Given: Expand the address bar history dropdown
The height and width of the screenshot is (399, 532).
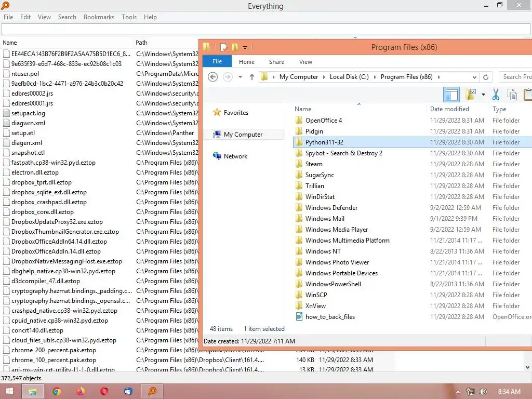Looking at the screenshot, I should (x=474, y=77).
